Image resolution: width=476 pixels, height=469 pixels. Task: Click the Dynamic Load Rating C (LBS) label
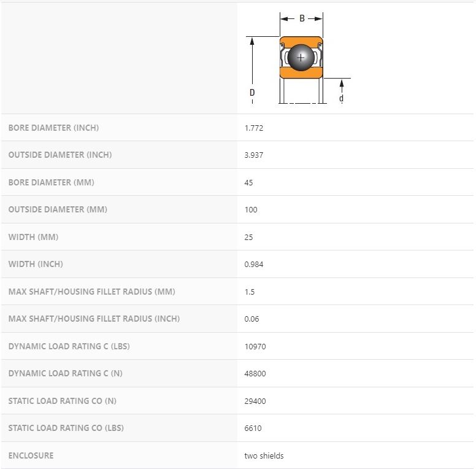tap(69, 346)
